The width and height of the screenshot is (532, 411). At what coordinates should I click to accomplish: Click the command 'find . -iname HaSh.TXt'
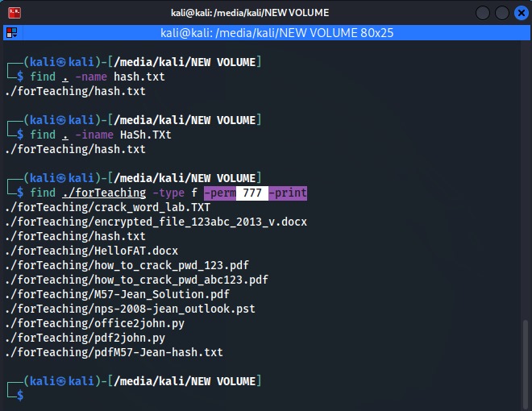point(101,135)
